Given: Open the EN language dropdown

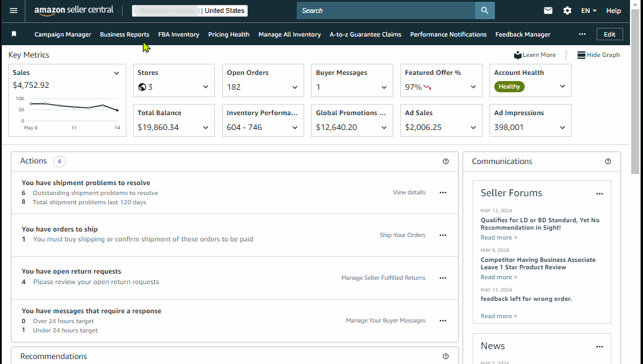Looking at the screenshot, I should [588, 11].
